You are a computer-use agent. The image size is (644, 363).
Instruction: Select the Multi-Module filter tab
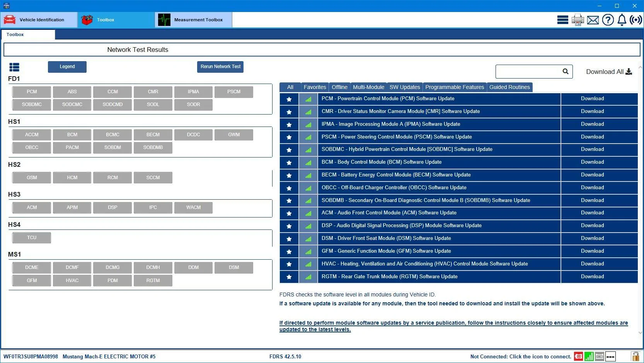pos(368,87)
